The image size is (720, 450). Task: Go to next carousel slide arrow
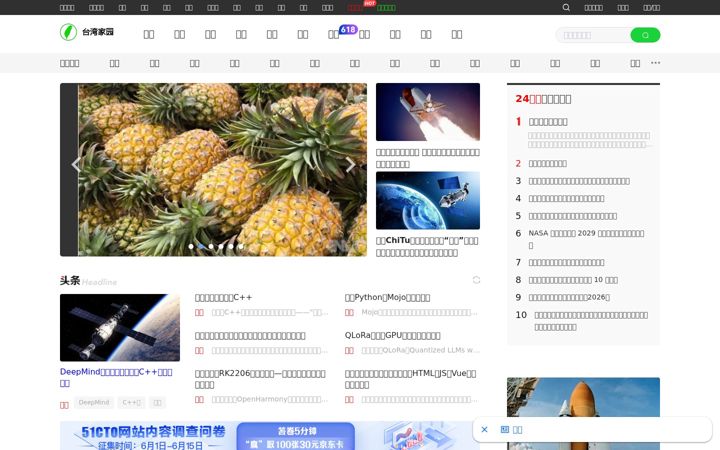350,164
